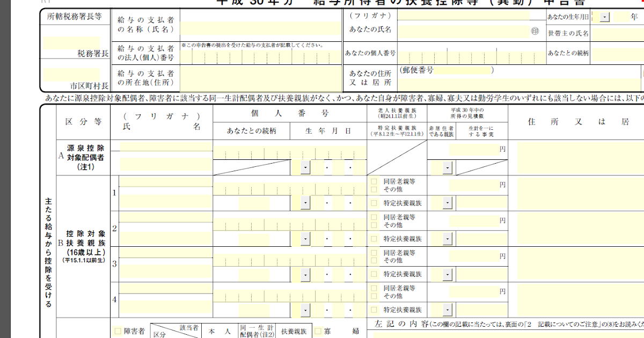Viewport: 644px width, 338px height.
Task: Check 同居老親等 for dependent row 4
Action: tap(374, 288)
